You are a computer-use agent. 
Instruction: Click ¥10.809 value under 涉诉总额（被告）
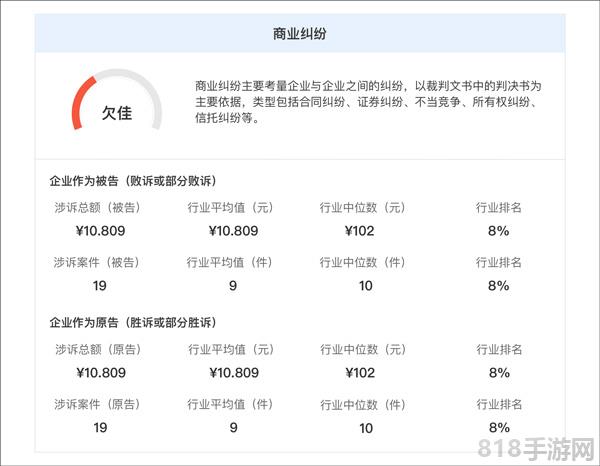click(x=101, y=231)
